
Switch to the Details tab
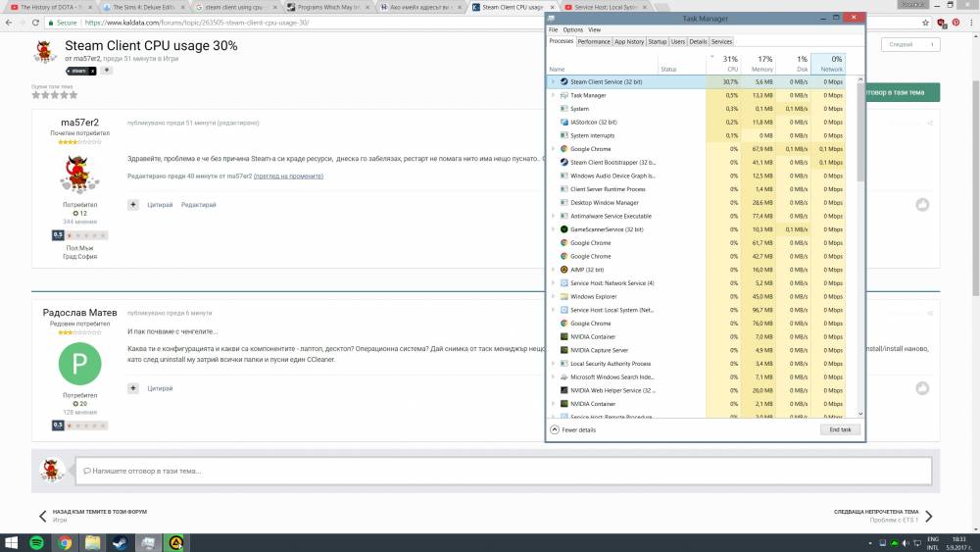pyautogui.click(x=698, y=41)
